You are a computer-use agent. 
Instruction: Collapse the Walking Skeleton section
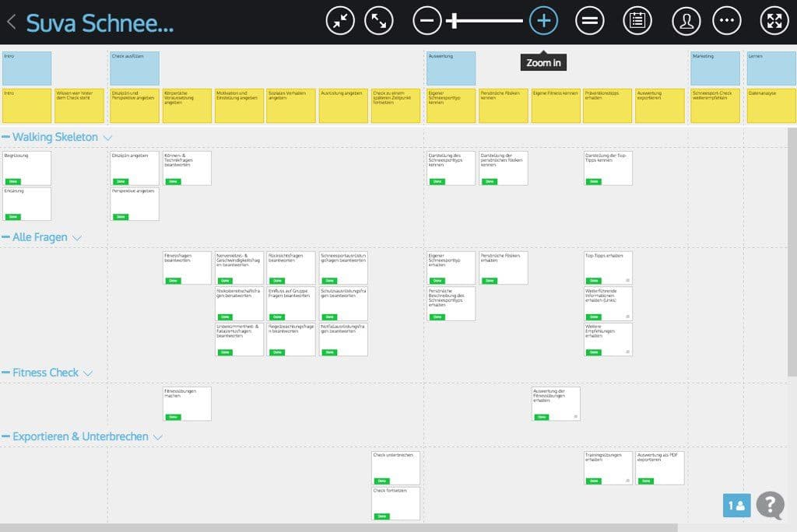click(107, 137)
